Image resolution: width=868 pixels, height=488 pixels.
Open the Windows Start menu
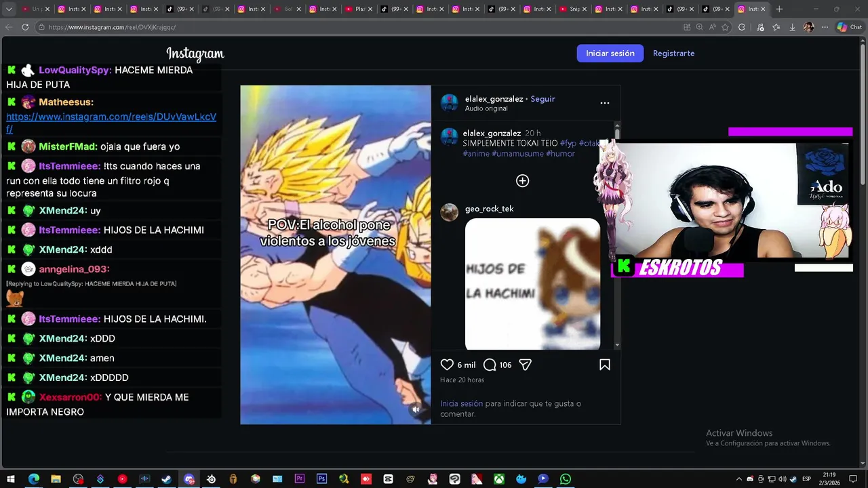click(x=11, y=479)
